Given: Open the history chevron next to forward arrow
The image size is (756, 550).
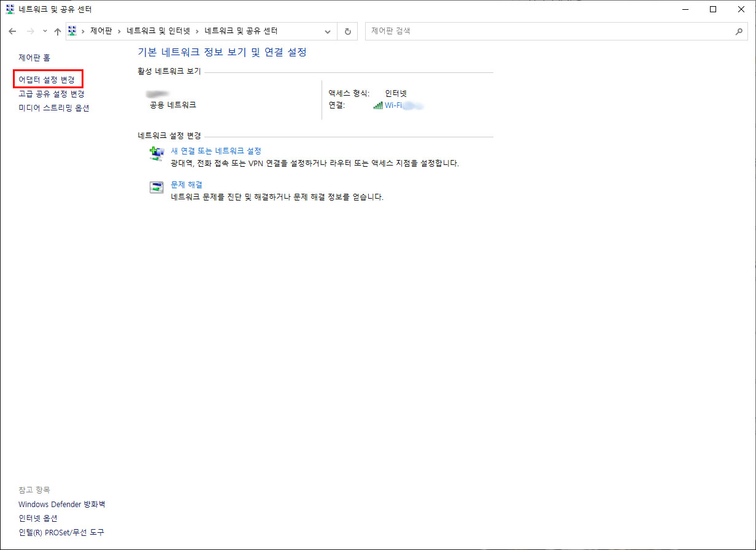Looking at the screenshot, I should point(44,31).
